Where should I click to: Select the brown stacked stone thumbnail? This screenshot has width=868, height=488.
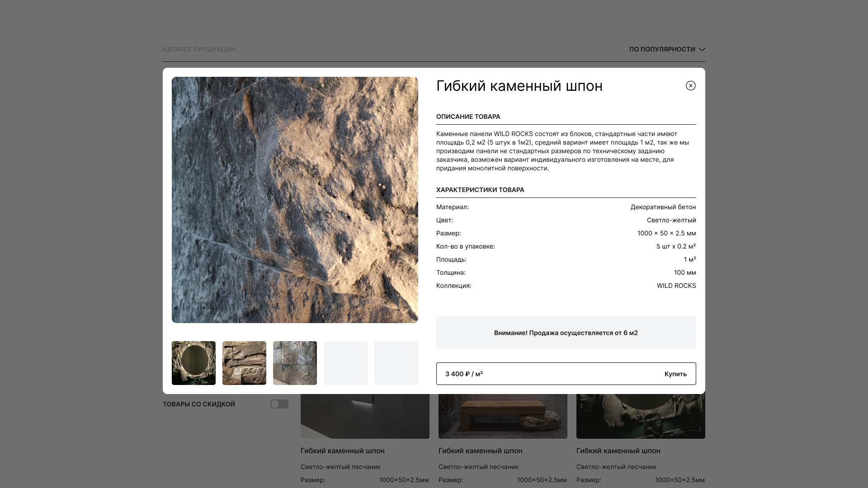coord(244,363)
